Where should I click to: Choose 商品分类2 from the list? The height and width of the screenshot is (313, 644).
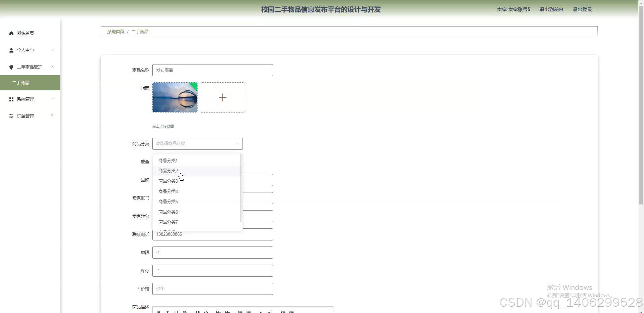pos(197,171)
